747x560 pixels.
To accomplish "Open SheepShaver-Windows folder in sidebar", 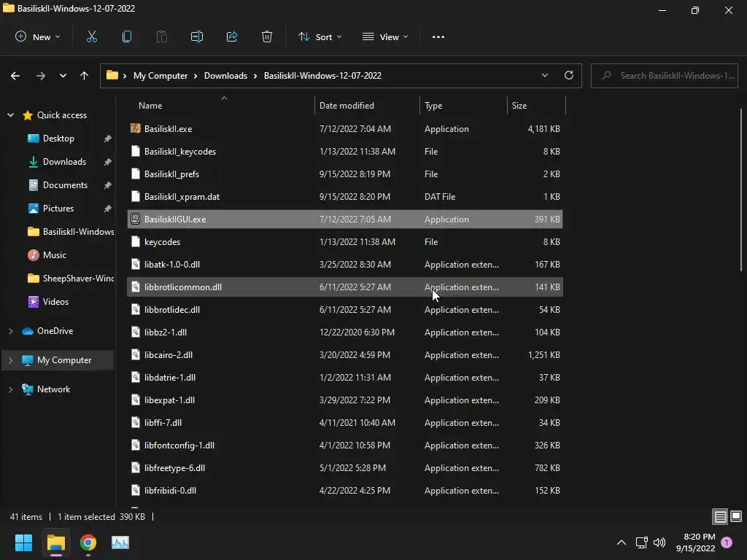I will click(71, 278).
